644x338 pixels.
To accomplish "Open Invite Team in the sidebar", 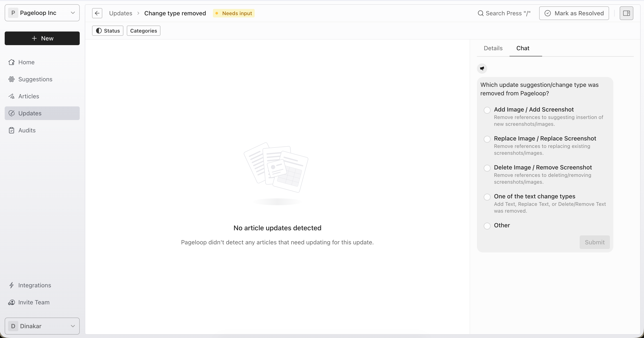I will tap(42, 302).
